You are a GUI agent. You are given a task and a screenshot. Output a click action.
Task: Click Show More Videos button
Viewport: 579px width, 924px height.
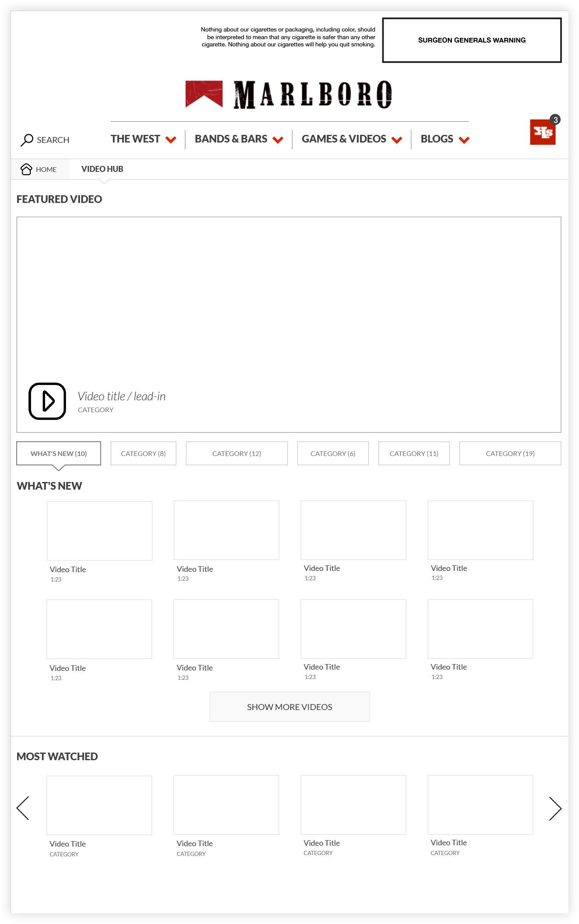(x=289, y=707)
